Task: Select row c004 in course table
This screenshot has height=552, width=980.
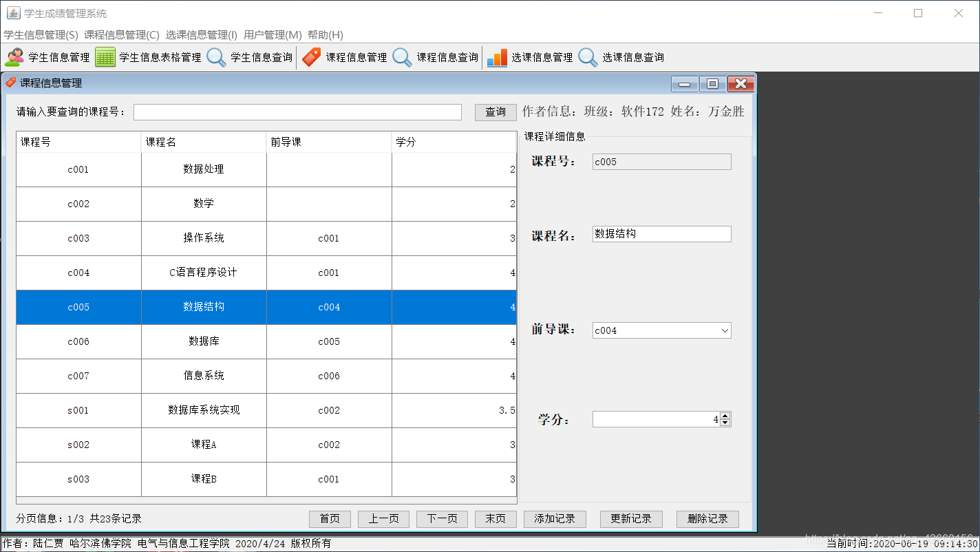Action: tap(266, 273)
